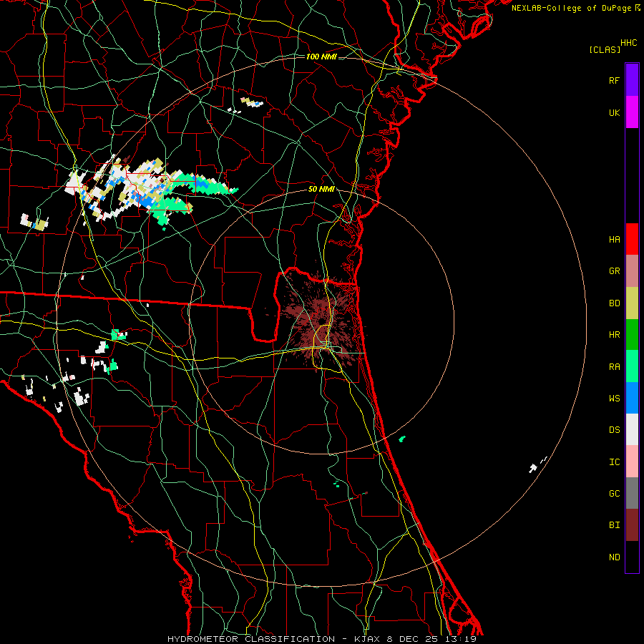Screen dimensions: 644x644
Task: Click the "UK" legend label
Action: (x=614, y=113)
